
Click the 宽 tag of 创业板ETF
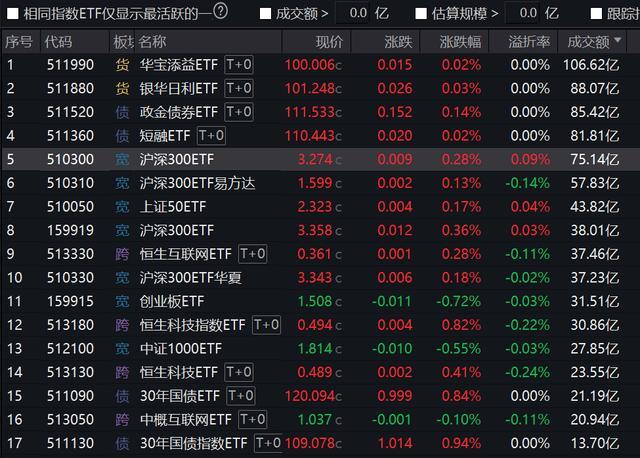pyautogui.click(x=122, y=302)
